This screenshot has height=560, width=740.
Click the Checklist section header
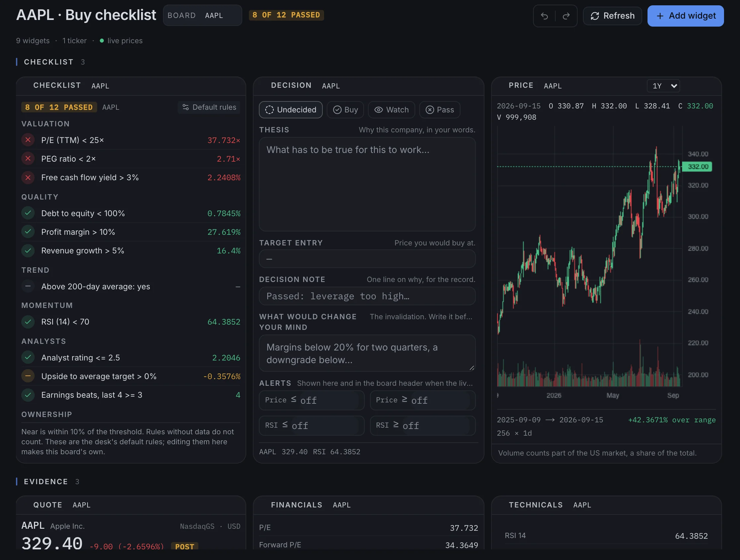tap(49, 62)
